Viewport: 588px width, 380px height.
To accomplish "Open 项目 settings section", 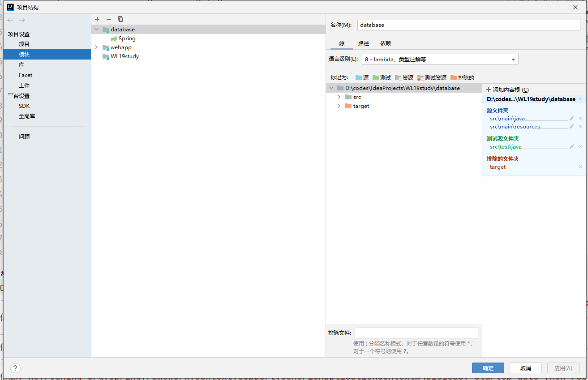I will click(x=24, y=44).
